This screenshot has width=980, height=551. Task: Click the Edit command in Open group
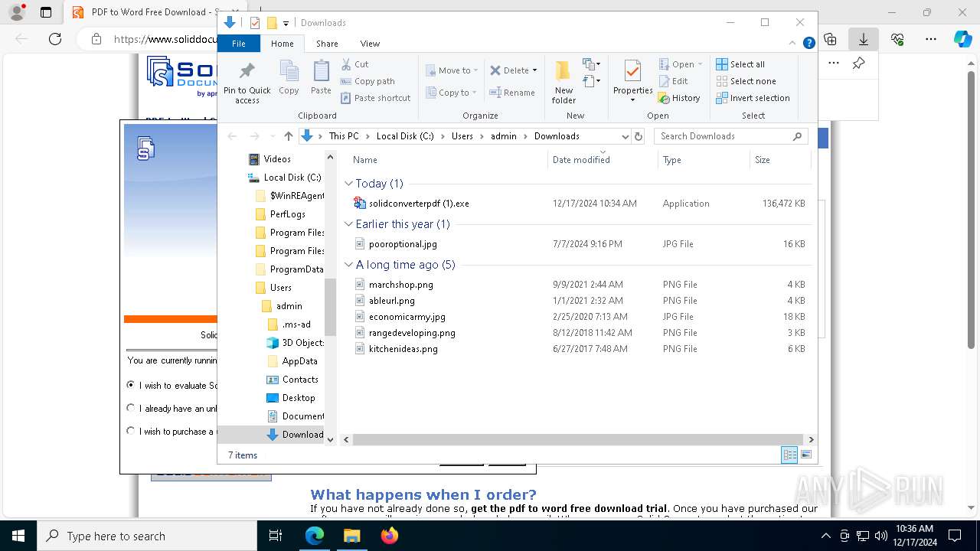coord(673,81)
